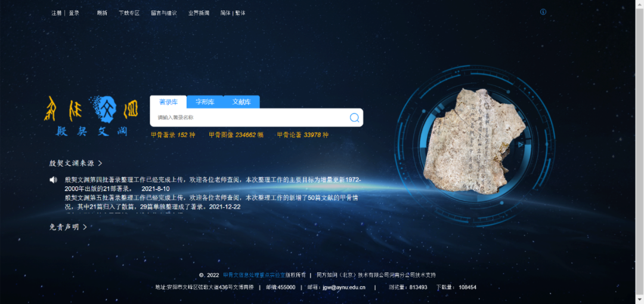Switch language to 简体

coord(225,13)
